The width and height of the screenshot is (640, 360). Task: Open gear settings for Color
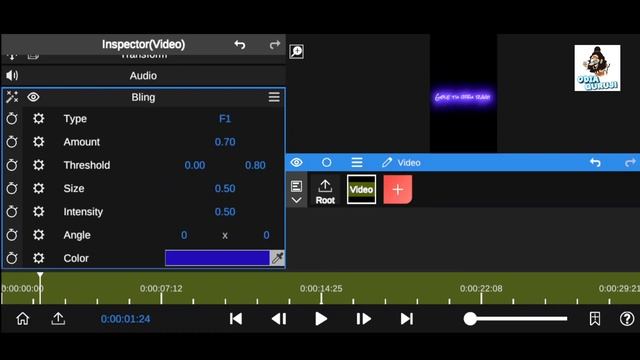click(x=39, y=258)
